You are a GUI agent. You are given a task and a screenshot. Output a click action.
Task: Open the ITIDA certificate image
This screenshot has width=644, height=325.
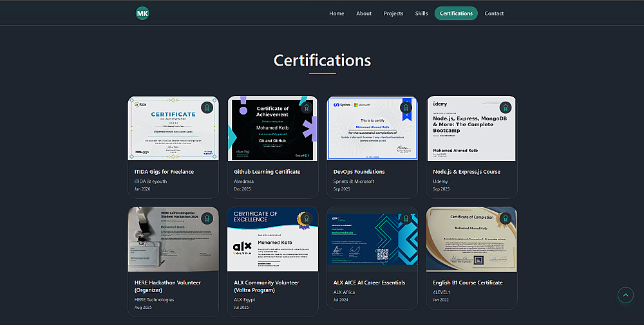[173, 128]
